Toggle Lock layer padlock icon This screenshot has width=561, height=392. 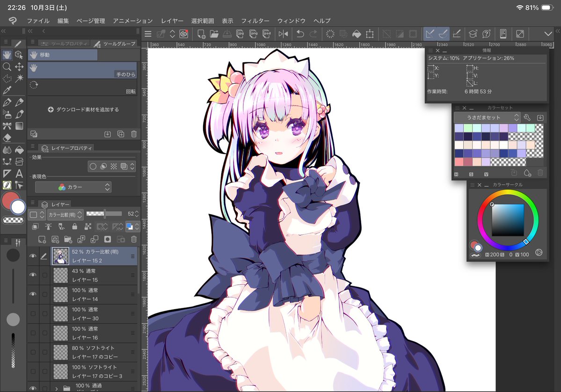[x=74, y=226]
